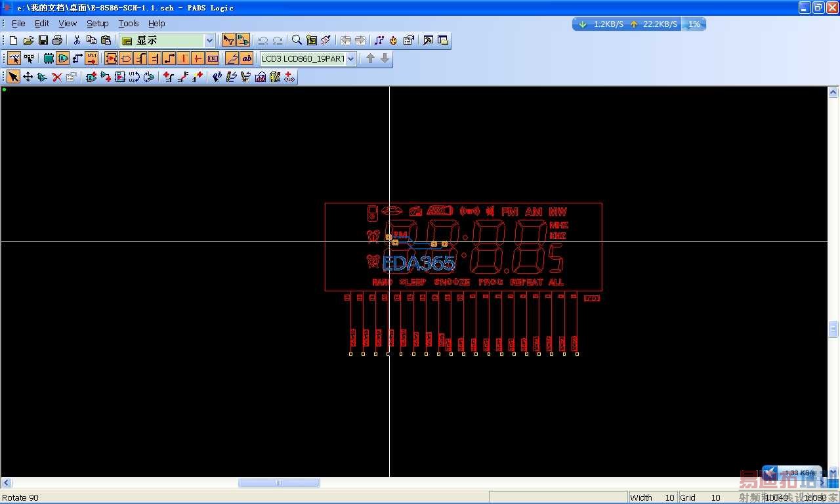Click the gray down arrow beside part dropdown
840x504 pixels.
click(x=385, y=58)
